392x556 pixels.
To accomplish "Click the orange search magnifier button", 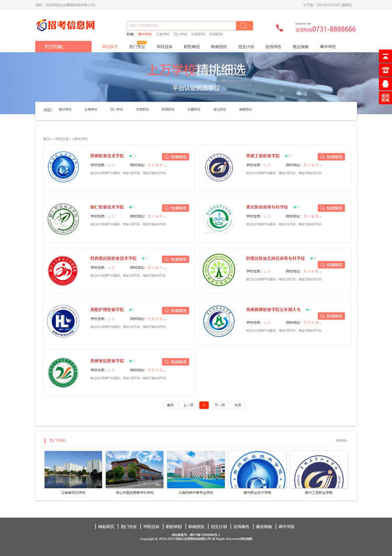I will (244, 26).
